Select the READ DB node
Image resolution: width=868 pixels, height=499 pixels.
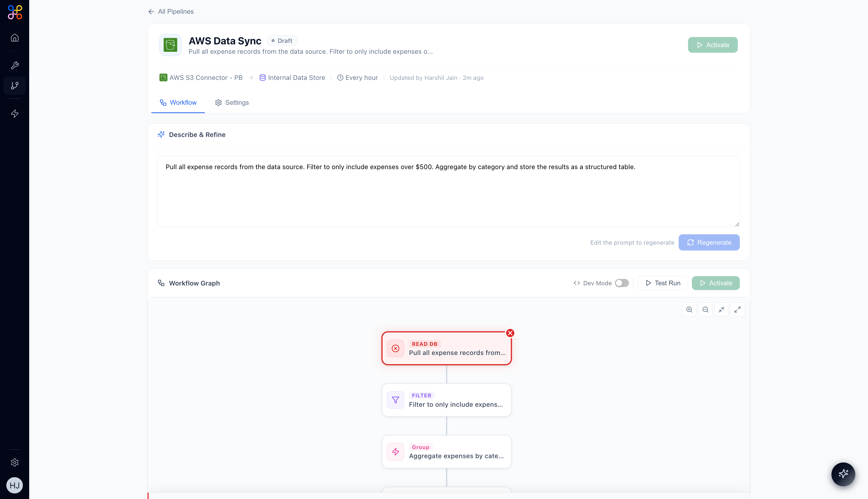[446, 348]
